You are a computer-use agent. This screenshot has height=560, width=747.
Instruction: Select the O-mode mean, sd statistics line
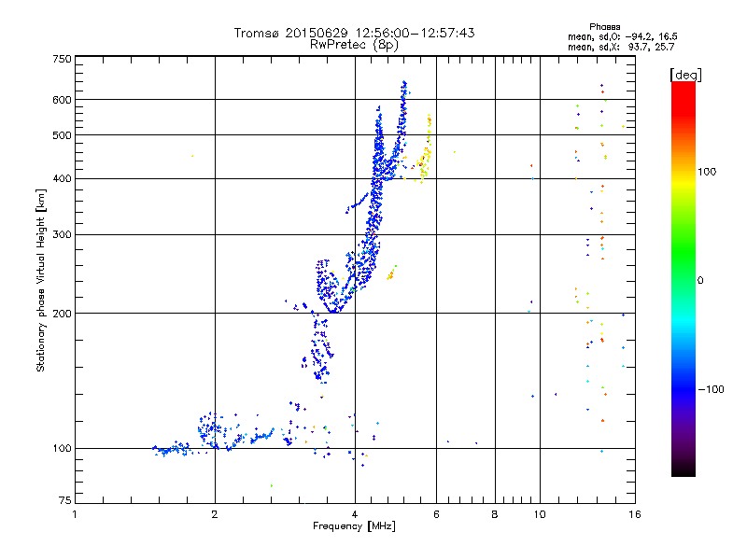621,36
